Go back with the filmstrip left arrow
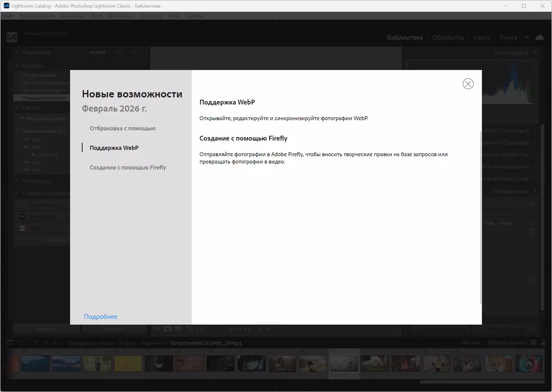Screen dimensions: 552x392 [46, 343]
